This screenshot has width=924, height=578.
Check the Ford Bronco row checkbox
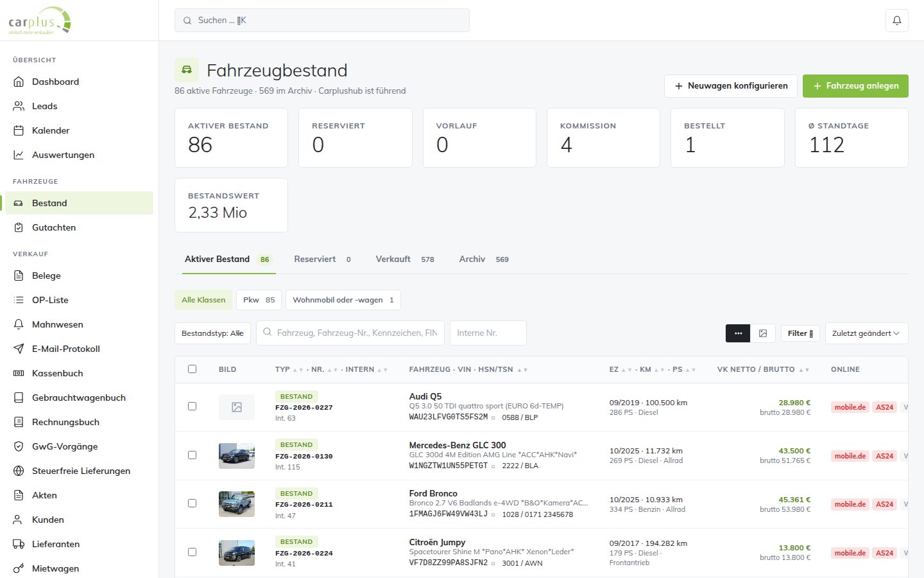pos(192,504)
